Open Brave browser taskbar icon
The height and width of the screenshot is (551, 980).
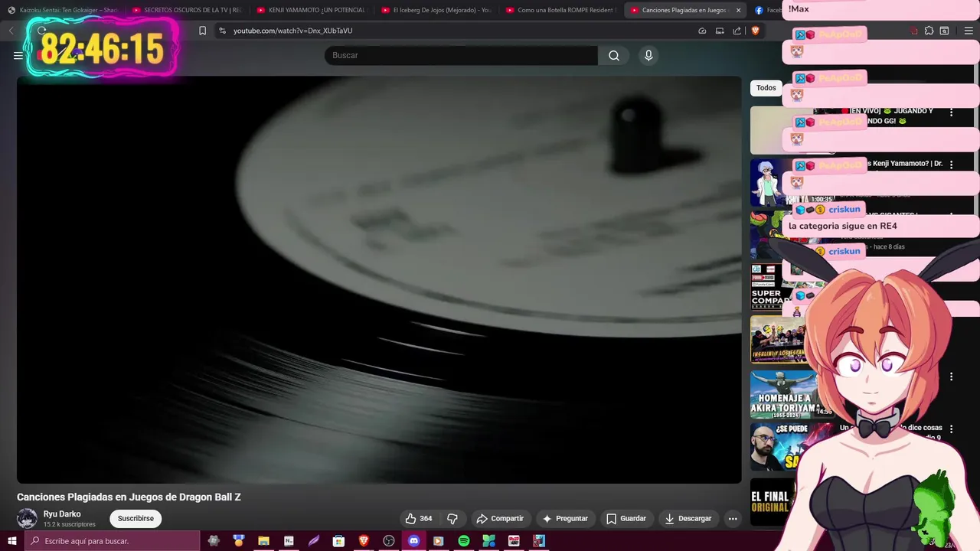point(364,541)
